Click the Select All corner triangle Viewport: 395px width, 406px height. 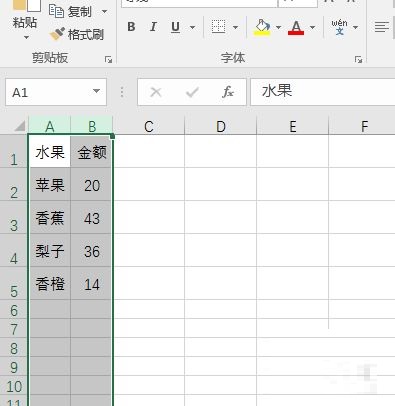click(x=19, y=126)
